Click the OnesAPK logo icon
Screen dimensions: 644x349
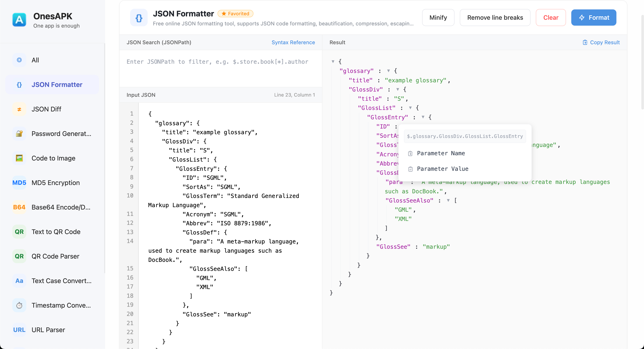pos(19,20)
